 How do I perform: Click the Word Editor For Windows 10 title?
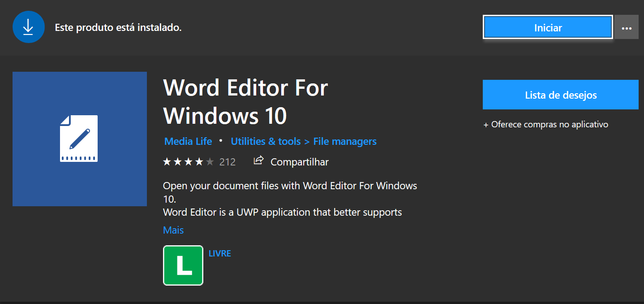[245, 102]
